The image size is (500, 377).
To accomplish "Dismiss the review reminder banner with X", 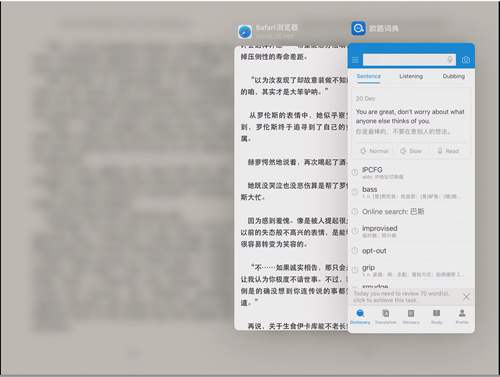I will coord(466,296).
